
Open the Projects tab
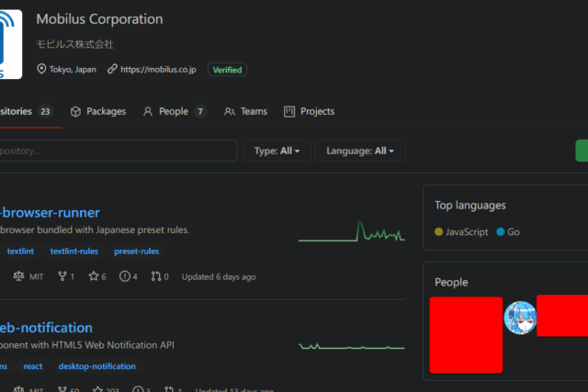309,111
